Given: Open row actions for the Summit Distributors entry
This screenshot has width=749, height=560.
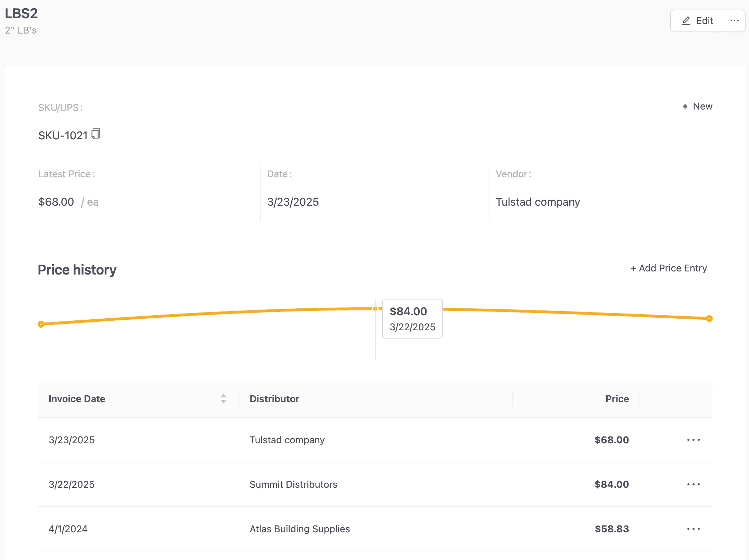Looking at the screenshot, I should coord(693,484).
